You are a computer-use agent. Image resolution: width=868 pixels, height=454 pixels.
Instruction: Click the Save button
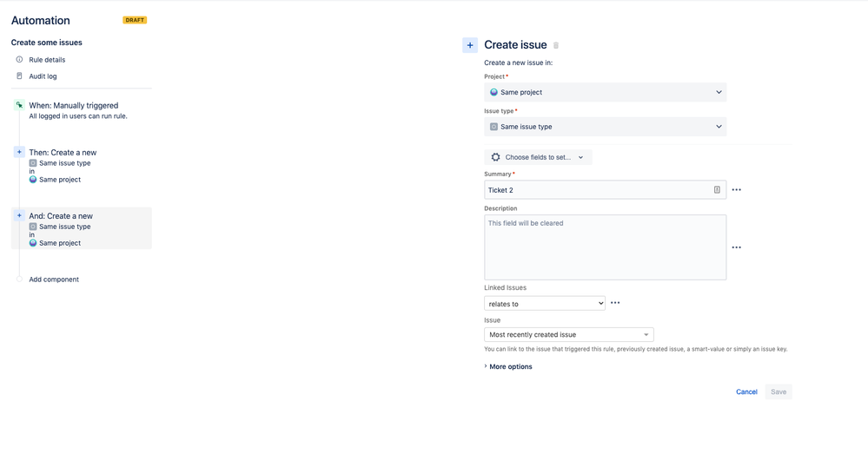779,391
